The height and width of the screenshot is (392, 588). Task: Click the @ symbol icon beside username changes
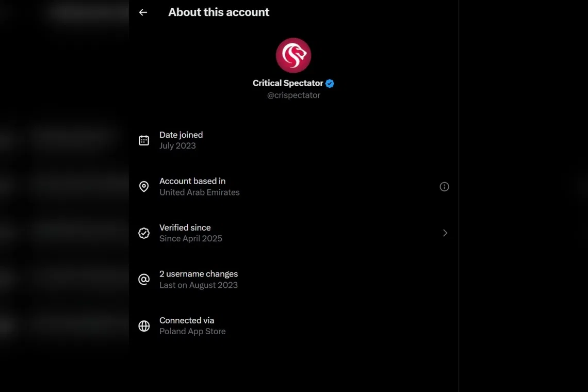(x=144, y=279)
